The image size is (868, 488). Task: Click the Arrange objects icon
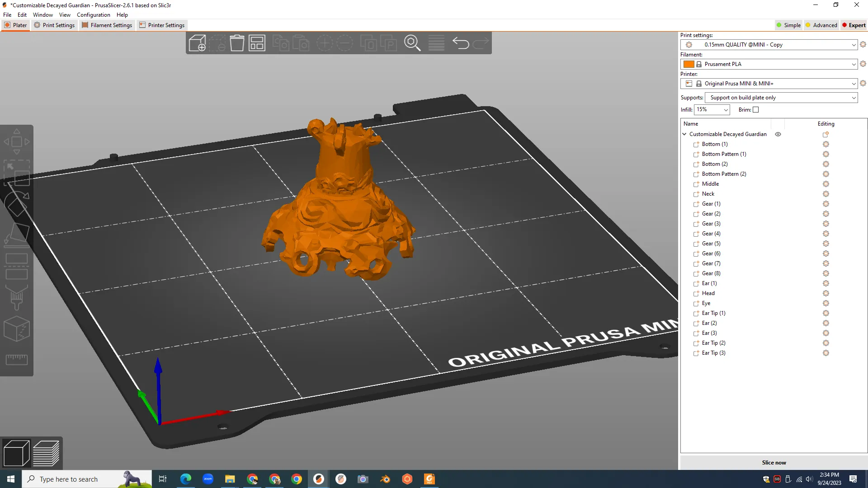click(x=257, y=43)
